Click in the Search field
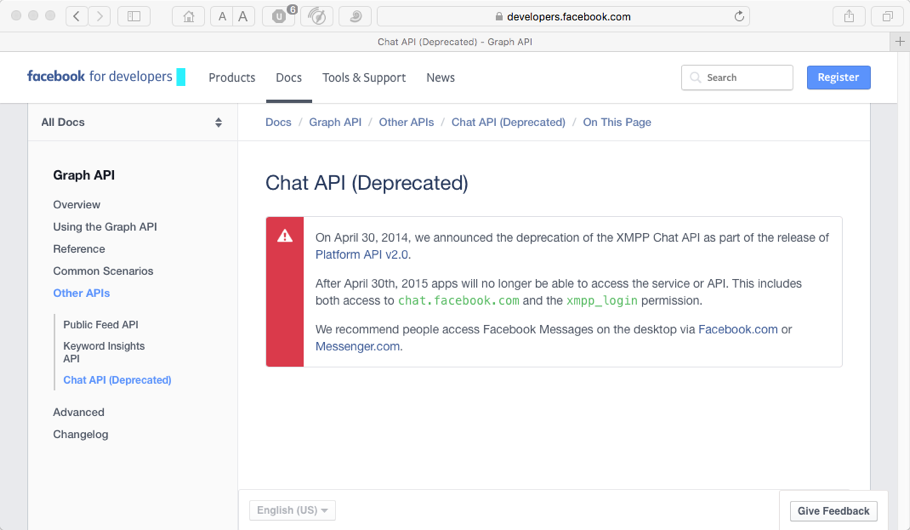Viewport: 910px width, 530px height. (737, 77)
